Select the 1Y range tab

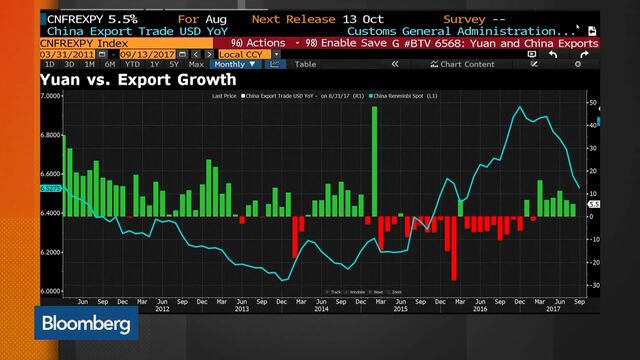pyautogui.click(x=154, y=64)
